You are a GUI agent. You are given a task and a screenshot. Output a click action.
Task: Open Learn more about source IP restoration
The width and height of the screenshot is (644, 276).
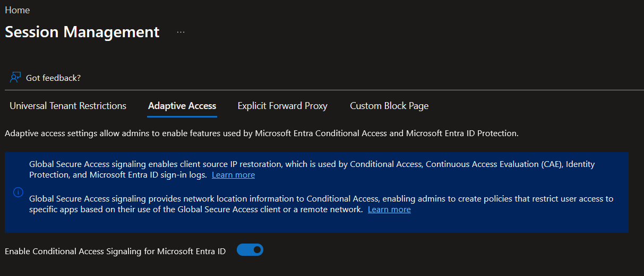click(233, 175)
